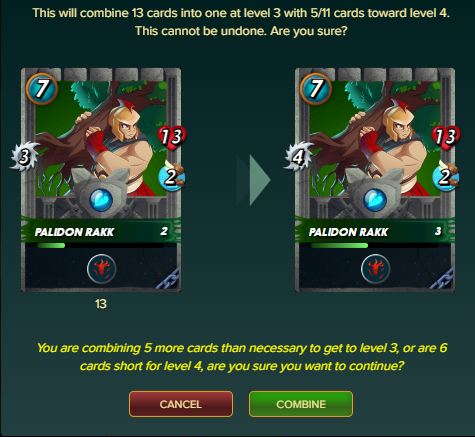Click speed 2 icon on right card

(445, 177)
